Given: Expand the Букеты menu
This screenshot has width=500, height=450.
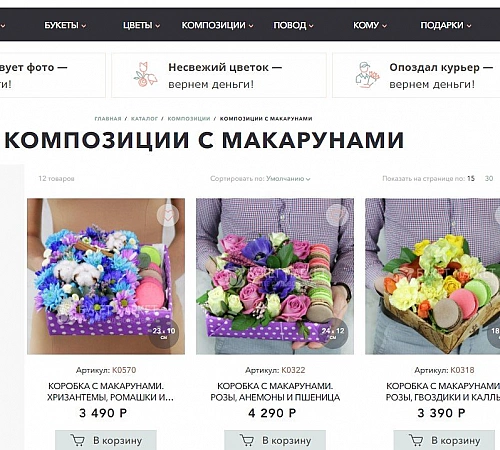Looking at the screenshot, I should [x=65, y=25].
